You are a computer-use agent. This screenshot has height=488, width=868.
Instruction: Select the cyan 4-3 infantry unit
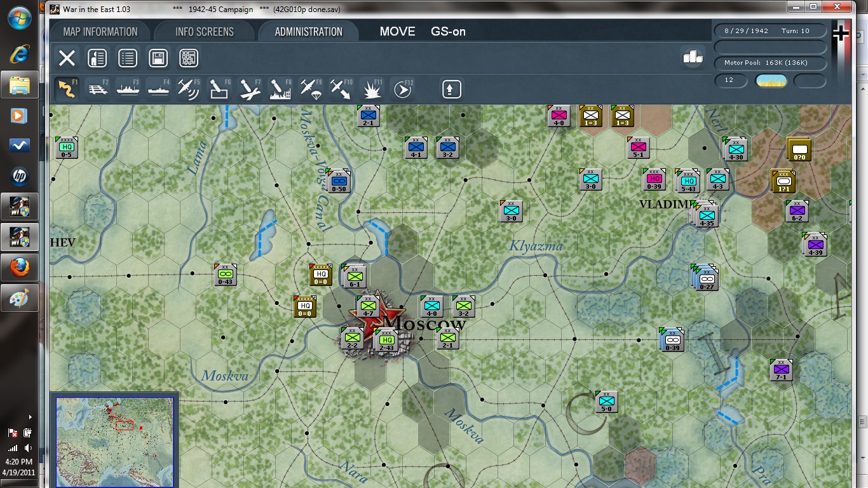pyautogui.click(x=718, y=179)
